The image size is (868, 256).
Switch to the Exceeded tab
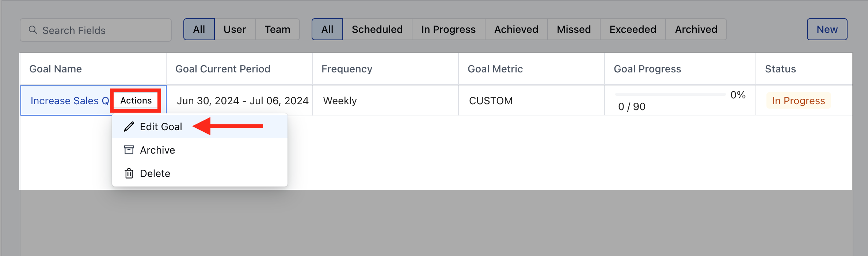point(633,29)
